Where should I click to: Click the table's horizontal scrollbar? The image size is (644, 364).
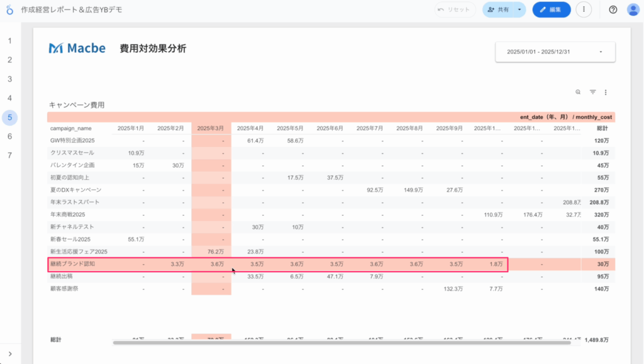pyautogui.click(x=341, y=343)
